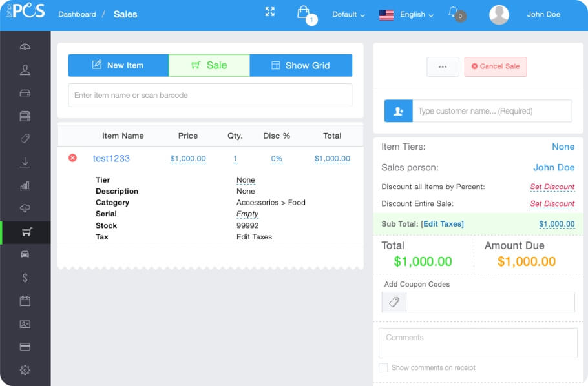
Task: Set Discount for all items by percent
Action: pyautogui.click(x=552, y=187)
